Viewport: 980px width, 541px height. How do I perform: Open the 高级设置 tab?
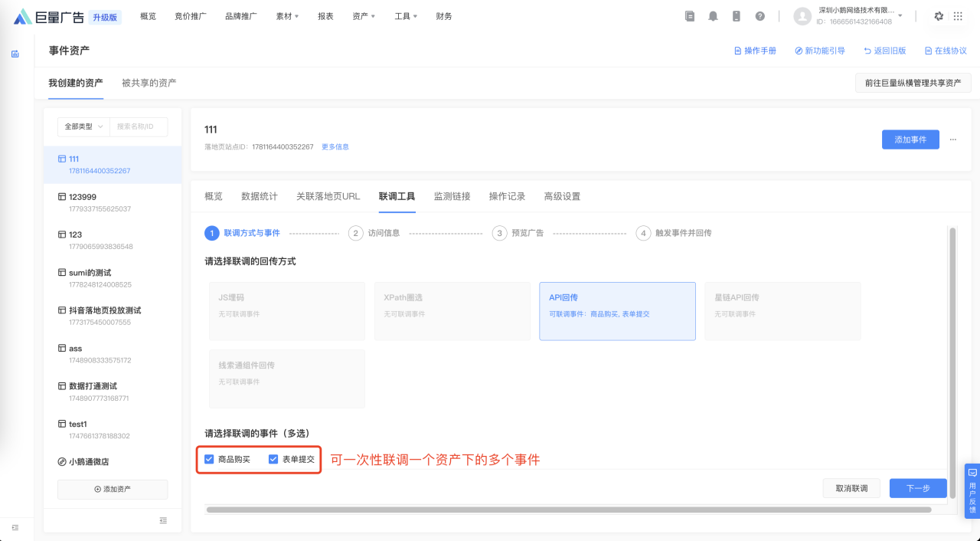pyautogui.click(x=563, y=196)
